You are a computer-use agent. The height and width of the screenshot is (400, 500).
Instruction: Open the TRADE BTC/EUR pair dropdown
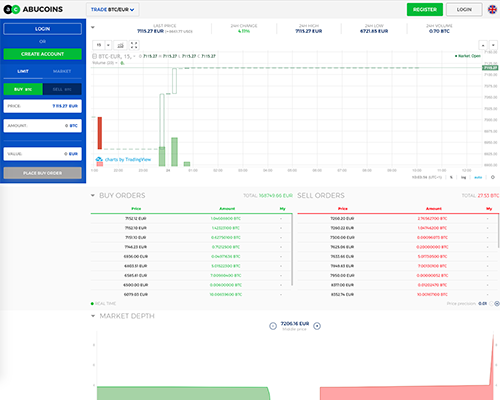tap(113, 10)
